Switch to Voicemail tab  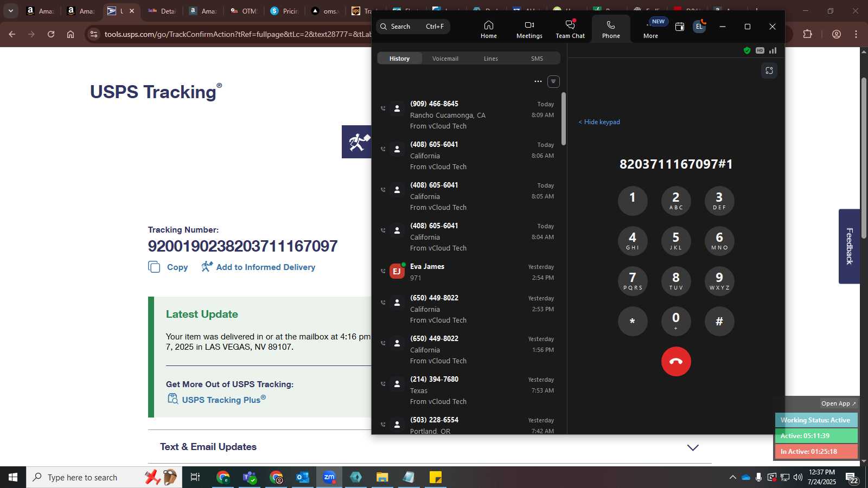point(445,59)
